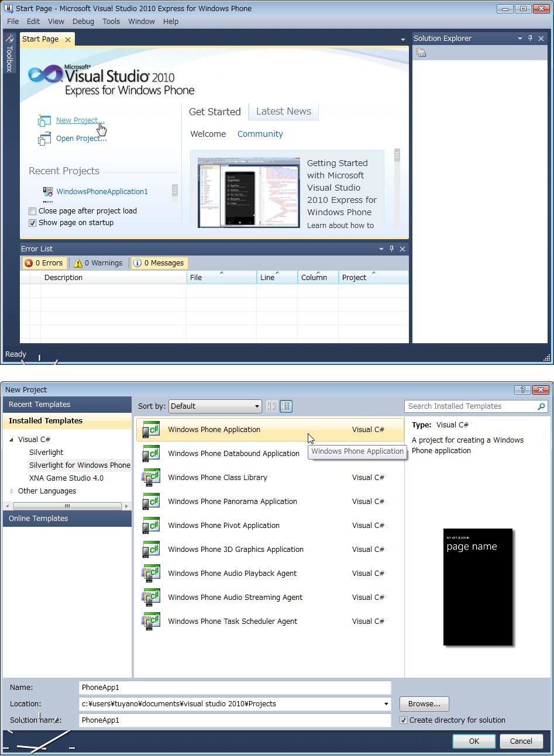Click the project Name input field

pyautogui.click(x=235, y=688)
